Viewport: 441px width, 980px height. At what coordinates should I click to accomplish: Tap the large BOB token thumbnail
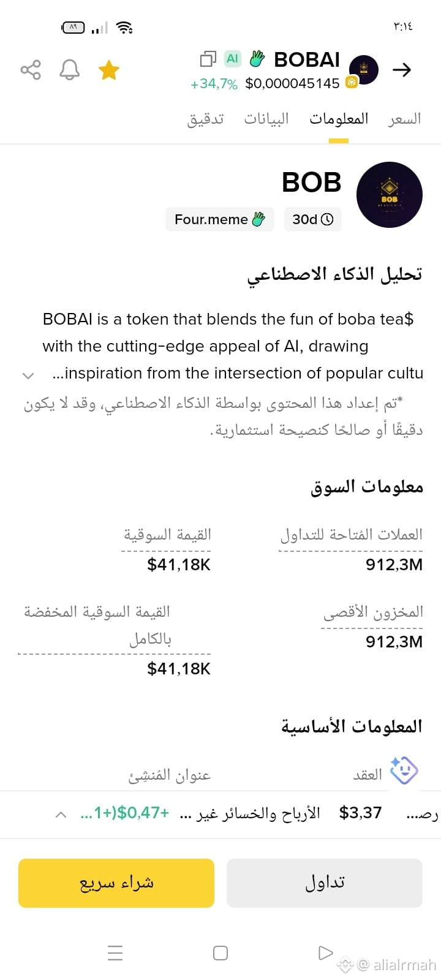390,195
